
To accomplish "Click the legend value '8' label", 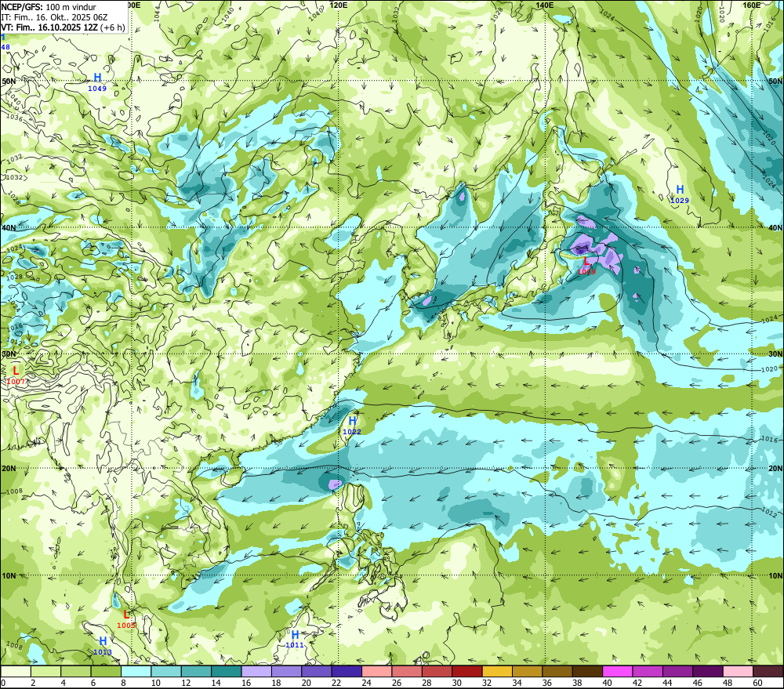I will tap(124, 683).
